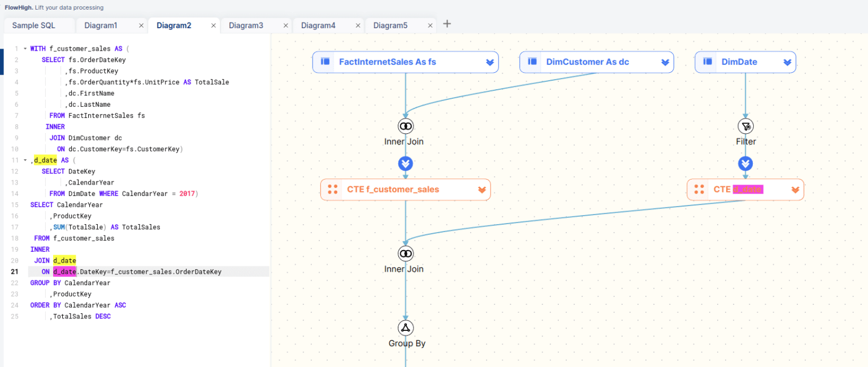
Task: Click the CTE icon on f_customer_sales node
Action: coord(333,189)
